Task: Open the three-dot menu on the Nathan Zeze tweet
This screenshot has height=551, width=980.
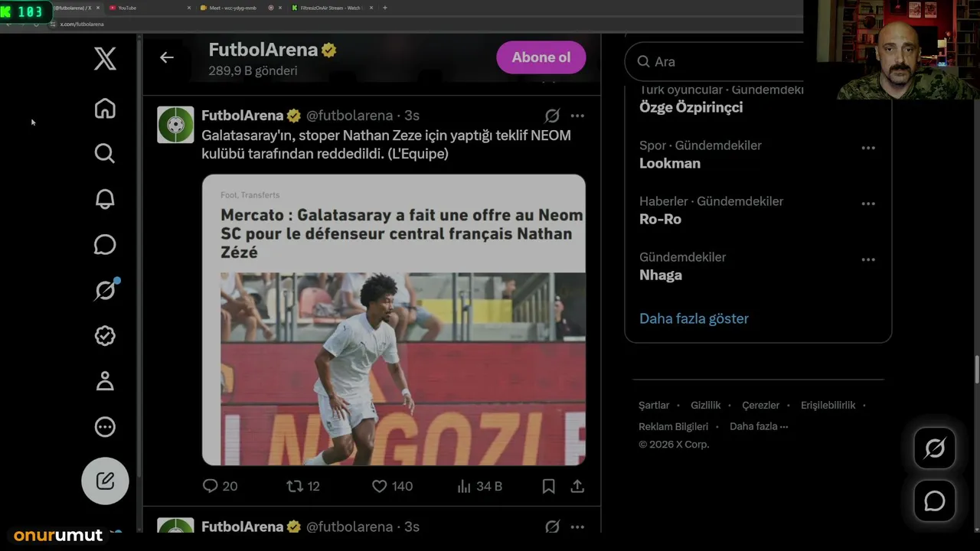Action: [577, 116]
